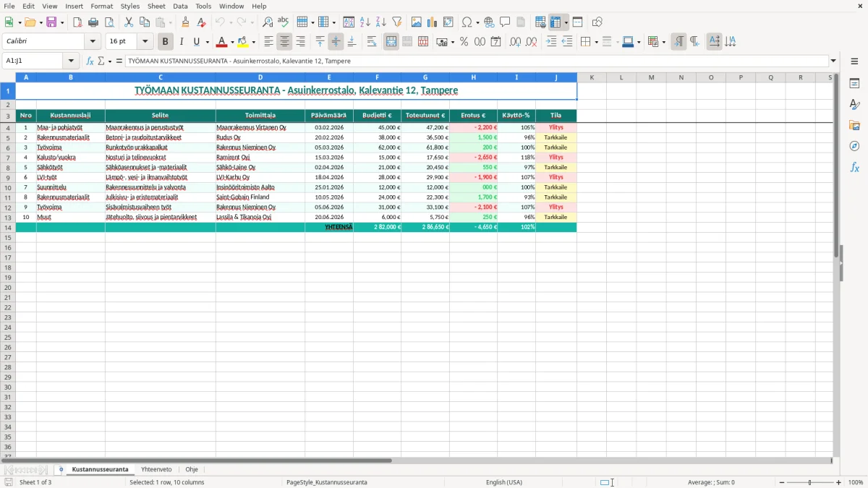Open Underline style dropdown arrow
This screenshot has height=488, width=868.
[x=207, y=42]
